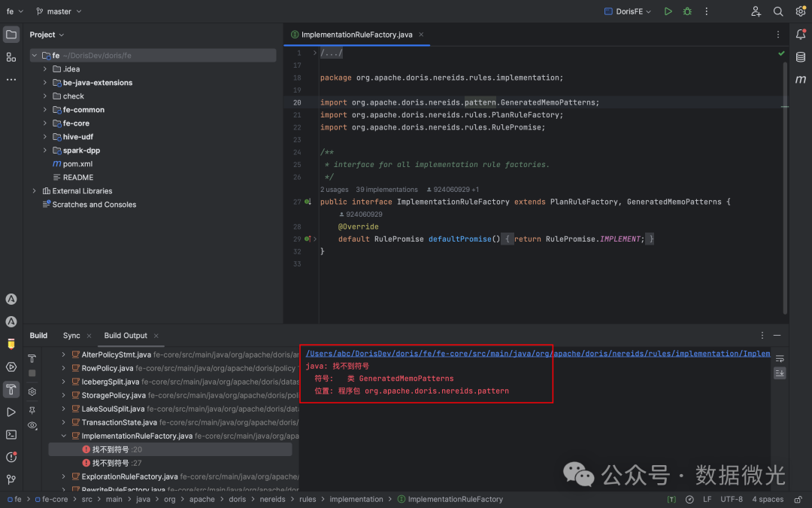Image resolution: width=812 pixels, height=508 pixels.
Task: Click the build panel settings gear
Action: (32, 391)
